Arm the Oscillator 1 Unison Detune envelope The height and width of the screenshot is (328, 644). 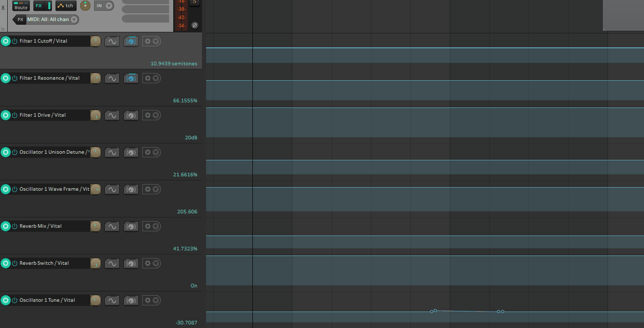coord(6,152)
